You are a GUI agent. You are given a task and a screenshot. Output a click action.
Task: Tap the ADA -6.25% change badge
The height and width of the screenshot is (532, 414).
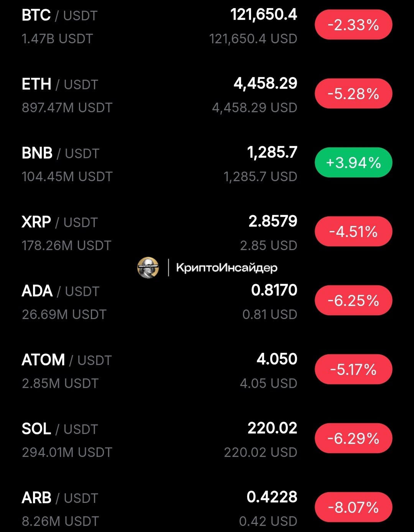[353, 301]
